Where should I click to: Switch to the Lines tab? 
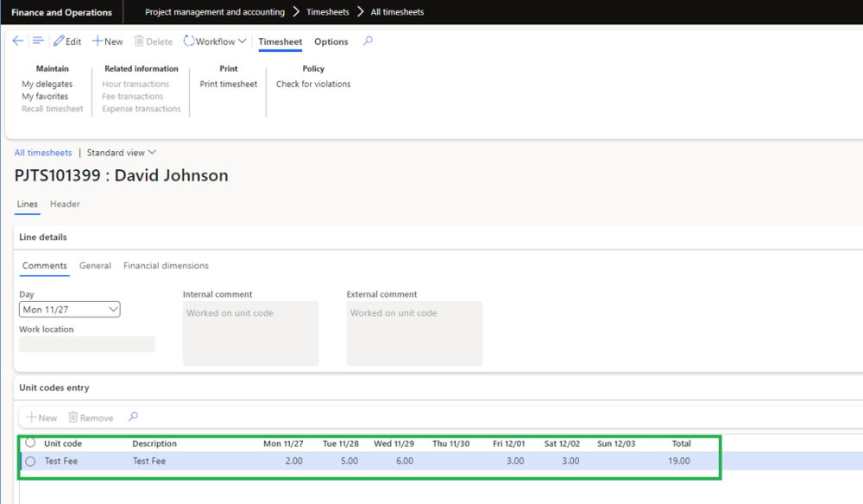tap(27, 205)
